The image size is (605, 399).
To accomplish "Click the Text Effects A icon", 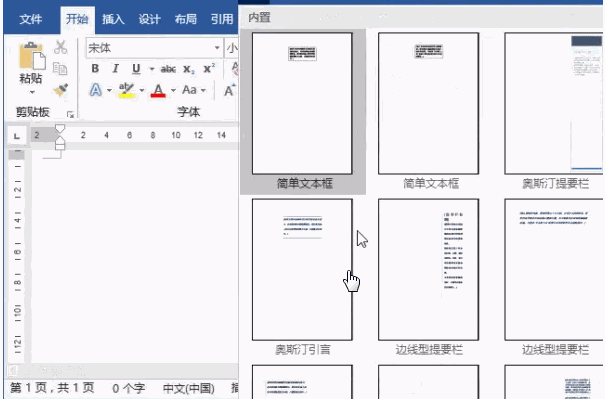I will pyautogui.click(x=96, y=90).
